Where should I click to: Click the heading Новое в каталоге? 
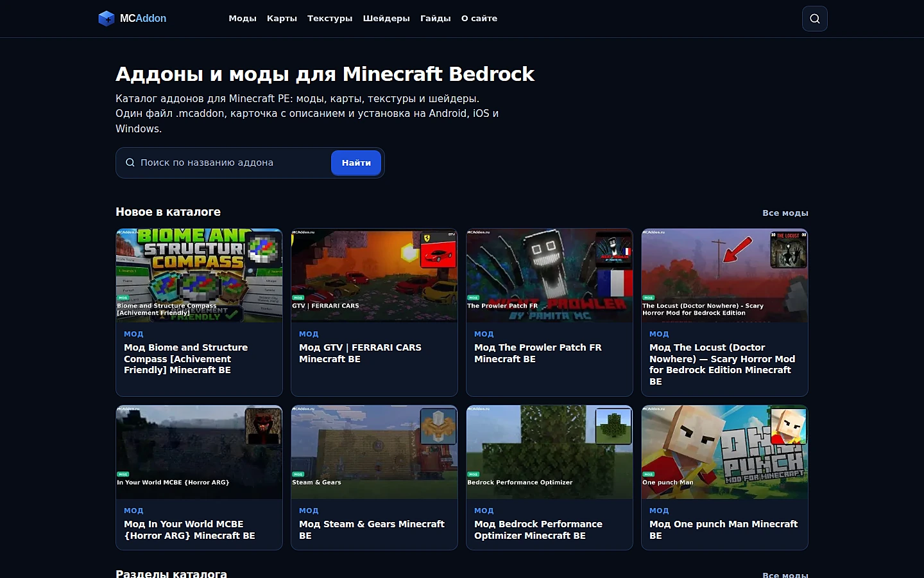tap(168, 212)
